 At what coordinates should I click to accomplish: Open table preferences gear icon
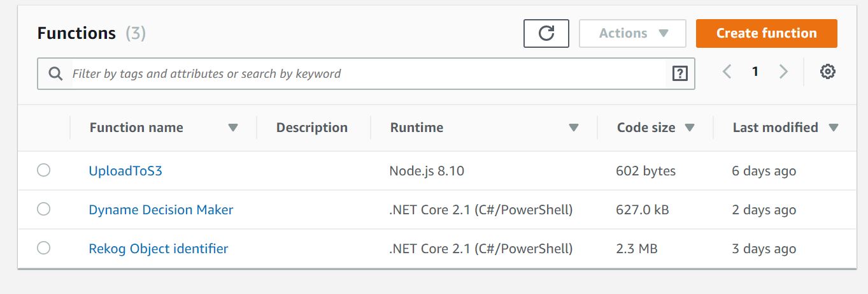point(827,72)
